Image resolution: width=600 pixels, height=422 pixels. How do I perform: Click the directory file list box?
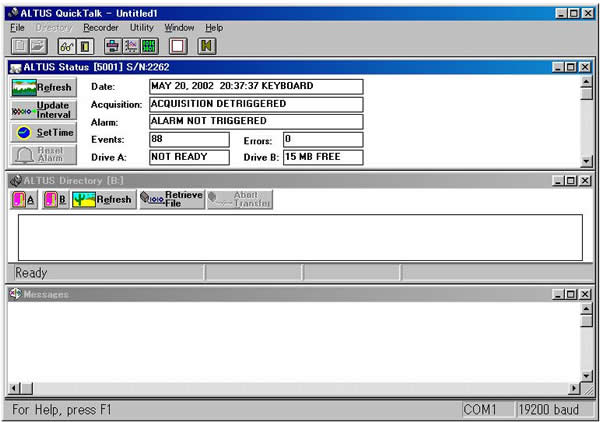(300, 238)
